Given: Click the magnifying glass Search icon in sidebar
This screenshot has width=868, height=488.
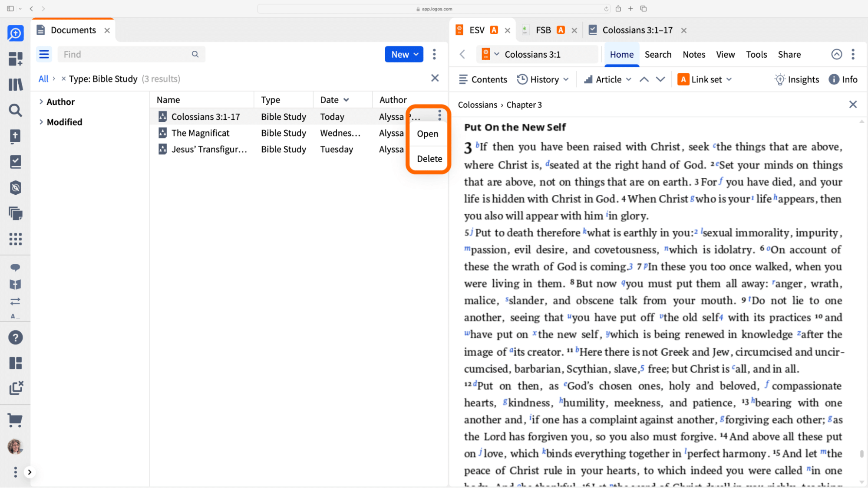Looking at the screenshot, I should click(16, 110).
